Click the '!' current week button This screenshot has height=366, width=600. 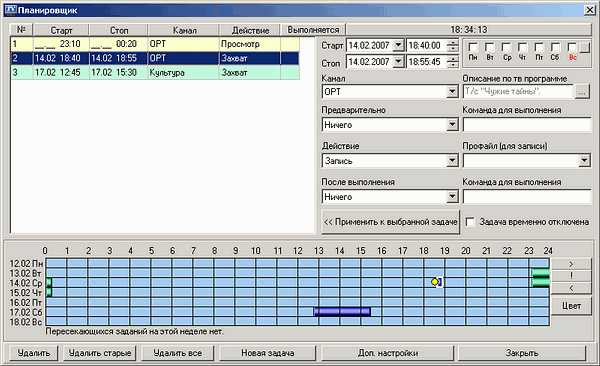point(571,276)
